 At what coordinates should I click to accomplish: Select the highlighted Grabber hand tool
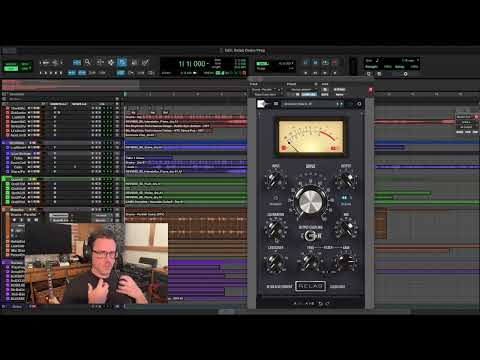point(122,62)
